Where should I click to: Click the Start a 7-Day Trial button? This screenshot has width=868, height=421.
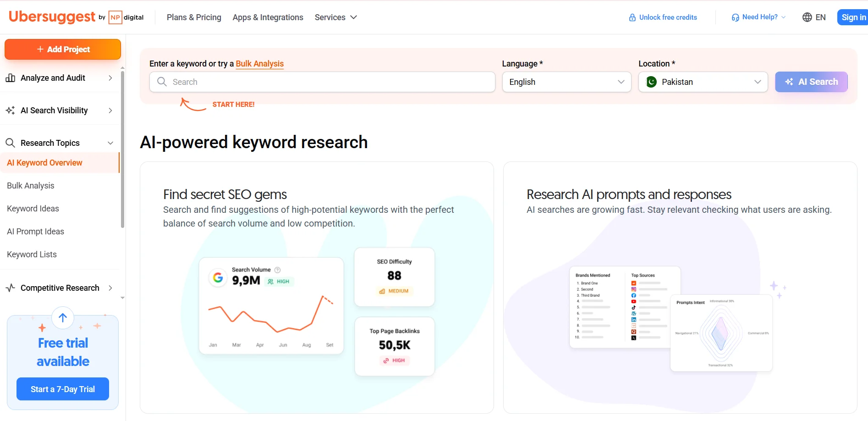click(63, 389)
